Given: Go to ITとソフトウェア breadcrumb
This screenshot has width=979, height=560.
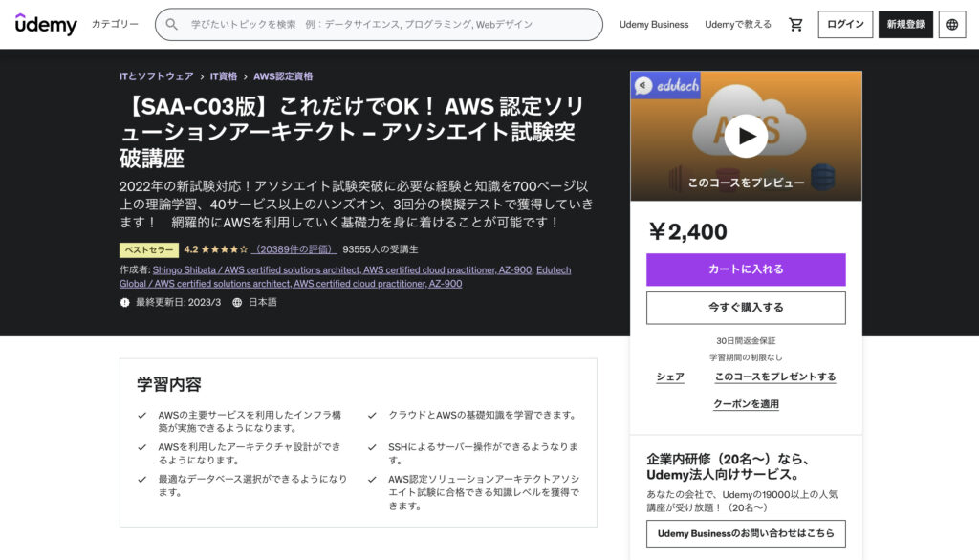Looking at the screenshot, I should (157, 76).
